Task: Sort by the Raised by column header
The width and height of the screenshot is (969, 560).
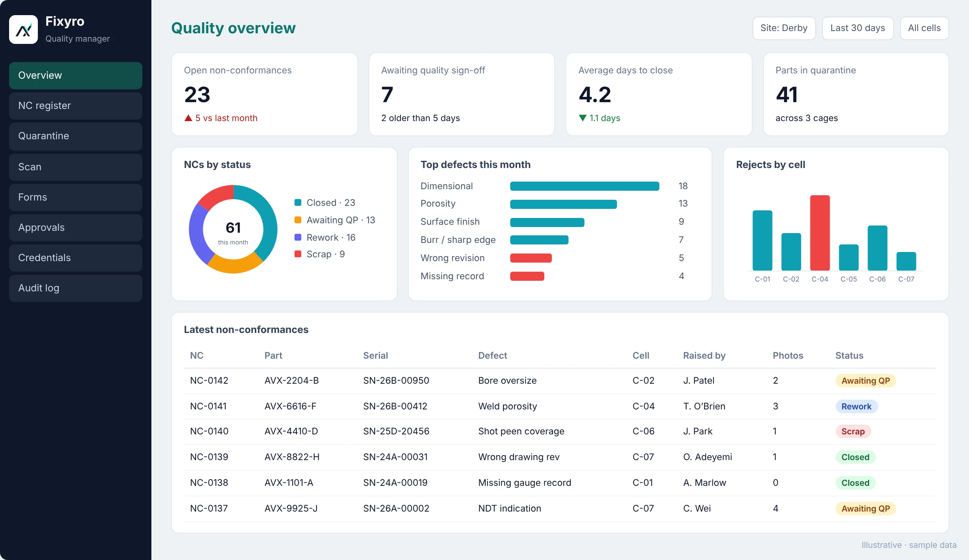Action: point(704,356)
